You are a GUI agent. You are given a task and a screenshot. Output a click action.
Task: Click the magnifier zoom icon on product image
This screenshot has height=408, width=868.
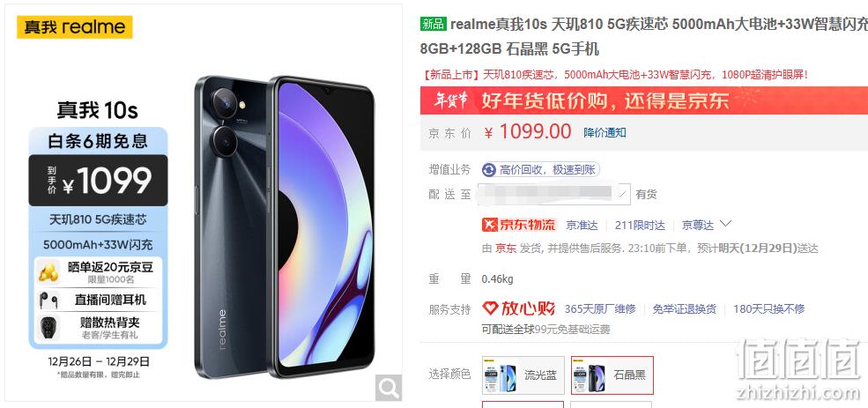(x=389, y=388)
